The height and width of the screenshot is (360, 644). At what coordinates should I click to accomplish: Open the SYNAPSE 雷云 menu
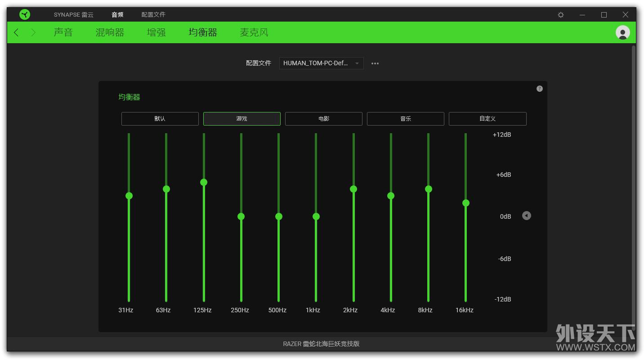(x=74, y=15)
